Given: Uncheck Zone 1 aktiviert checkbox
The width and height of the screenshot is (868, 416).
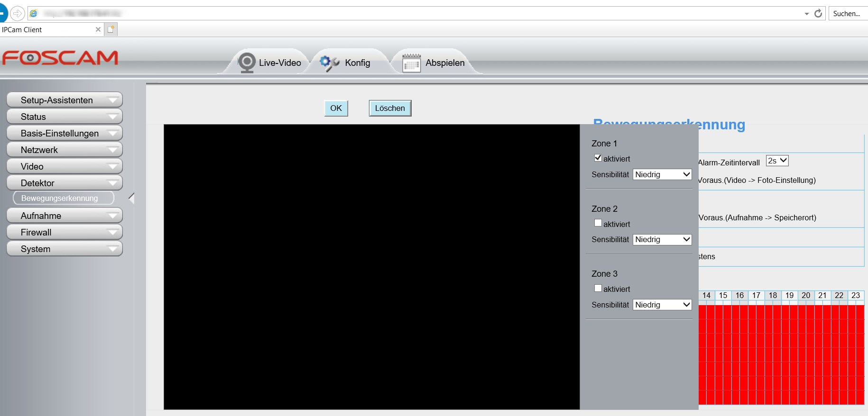Looking at the screenshot, I should tap(598, 158).
